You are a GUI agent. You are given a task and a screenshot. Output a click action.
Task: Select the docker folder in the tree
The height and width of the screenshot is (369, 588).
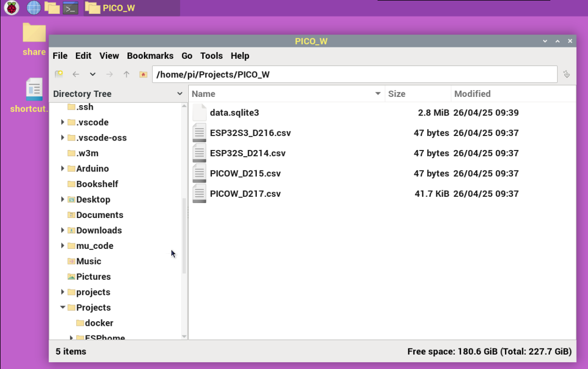click(95, 323)
